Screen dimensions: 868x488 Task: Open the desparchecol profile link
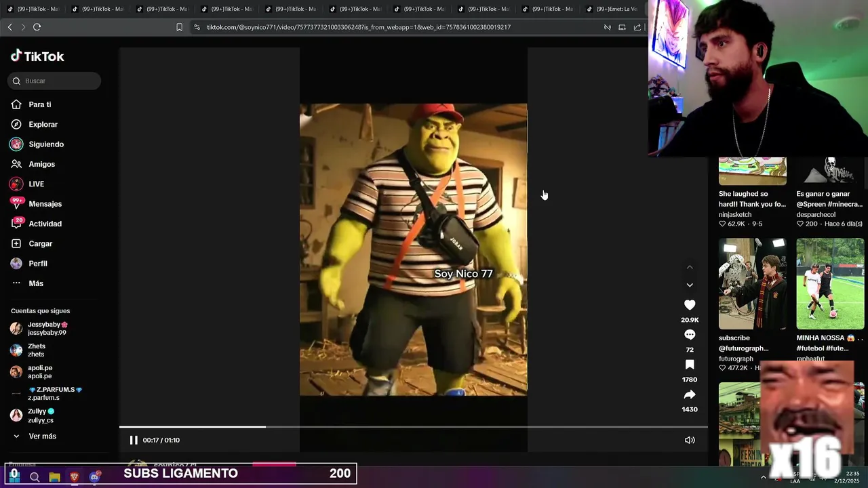(816, 215)
